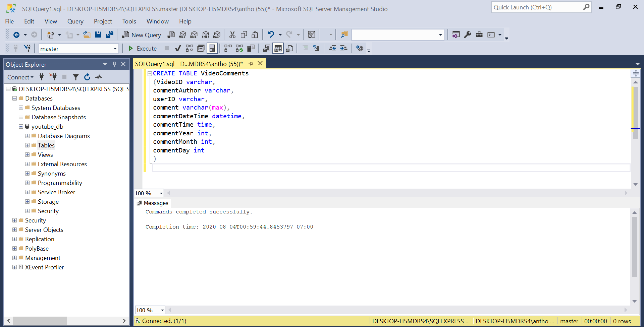The height and width of the screenshot is (327, 644).
Task: Click the Query Options icon
Action: pos(201,49)
